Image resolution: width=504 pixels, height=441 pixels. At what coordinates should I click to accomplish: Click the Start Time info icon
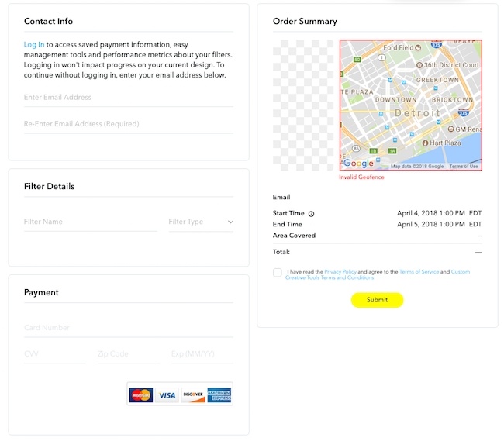pyautogui.click(x=311, y=214)
